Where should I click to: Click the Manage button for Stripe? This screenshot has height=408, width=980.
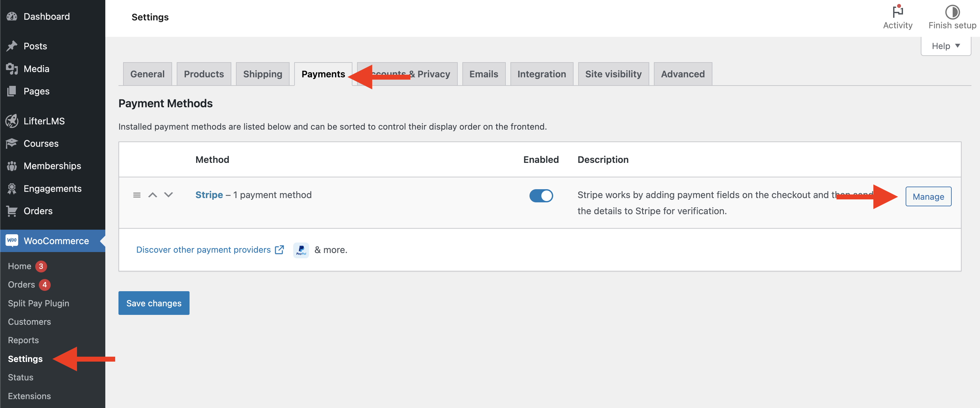tap(928, 196)
